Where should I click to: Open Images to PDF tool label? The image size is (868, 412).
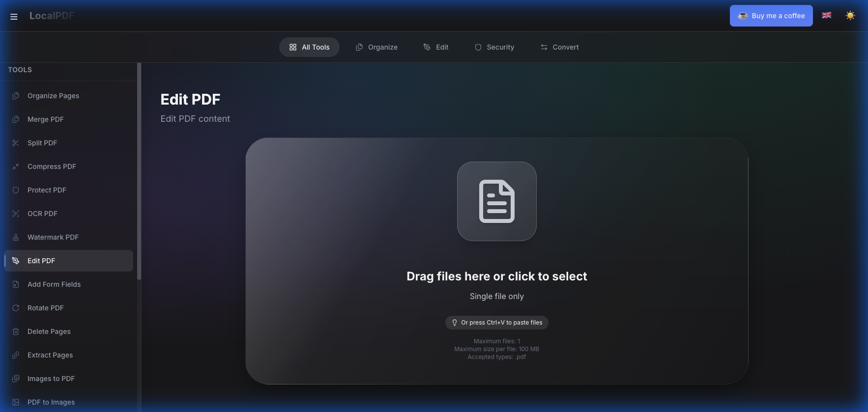pyautogui.click(x=51, y=379)
